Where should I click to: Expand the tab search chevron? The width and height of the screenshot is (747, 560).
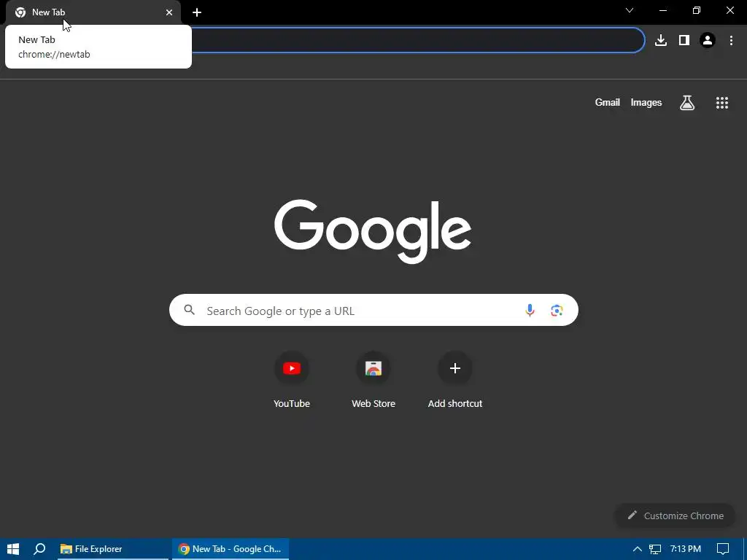pos(630,10)
